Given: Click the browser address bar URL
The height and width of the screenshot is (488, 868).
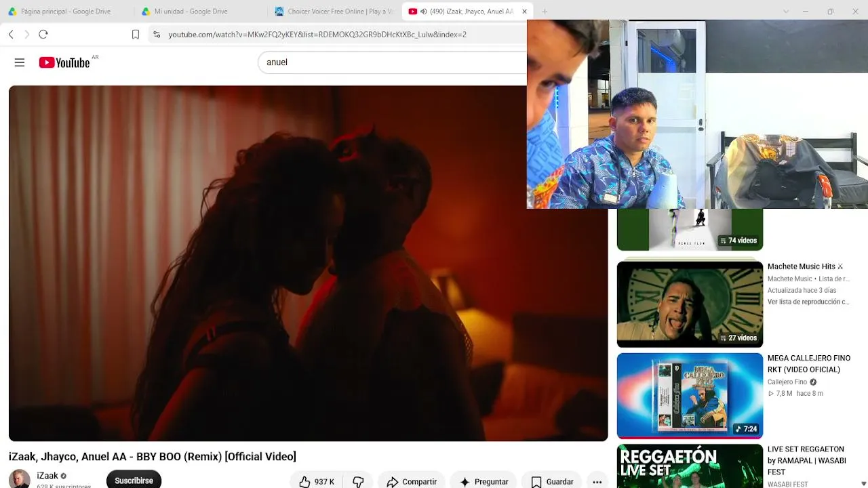Looking at the screenshot, I should click(x=317, y=35).
